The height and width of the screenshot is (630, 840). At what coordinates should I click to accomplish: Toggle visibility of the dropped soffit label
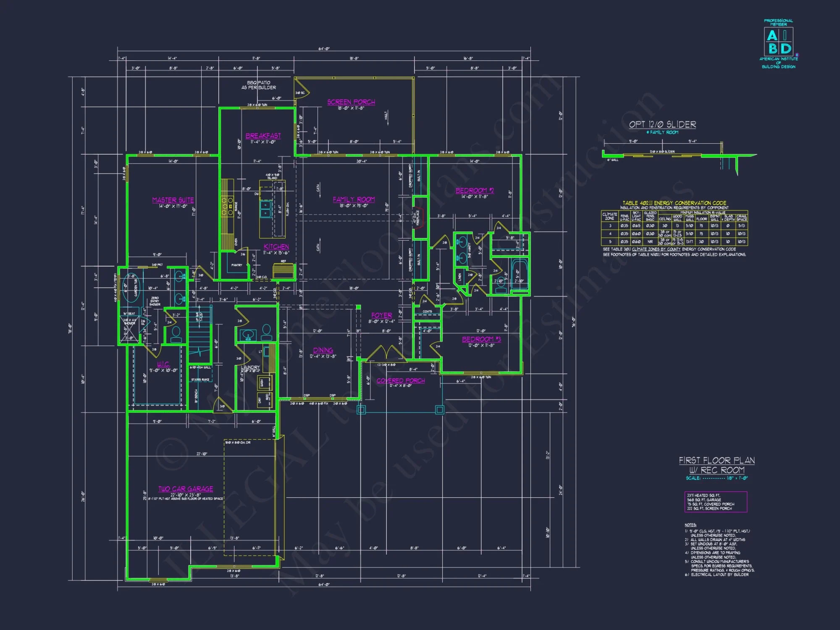point(410,176)
